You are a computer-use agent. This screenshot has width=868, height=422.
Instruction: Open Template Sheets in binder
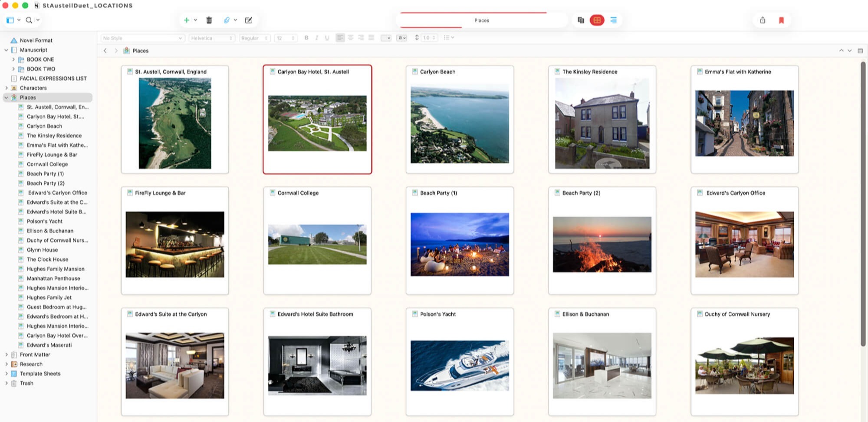40,374
